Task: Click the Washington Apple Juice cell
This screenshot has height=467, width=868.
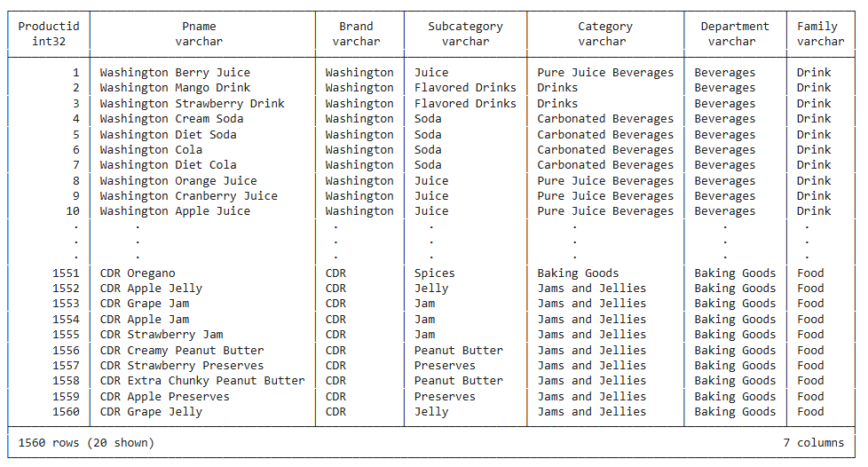Action: point(175,211)
